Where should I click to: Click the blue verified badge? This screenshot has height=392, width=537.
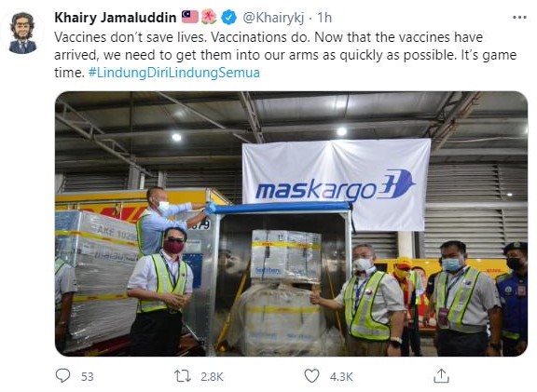228,18
